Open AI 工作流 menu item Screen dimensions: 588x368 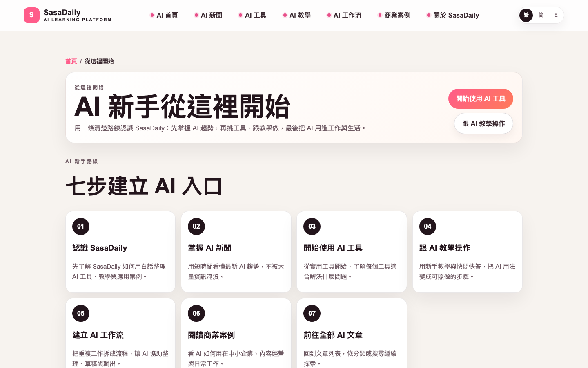[344, 15]
